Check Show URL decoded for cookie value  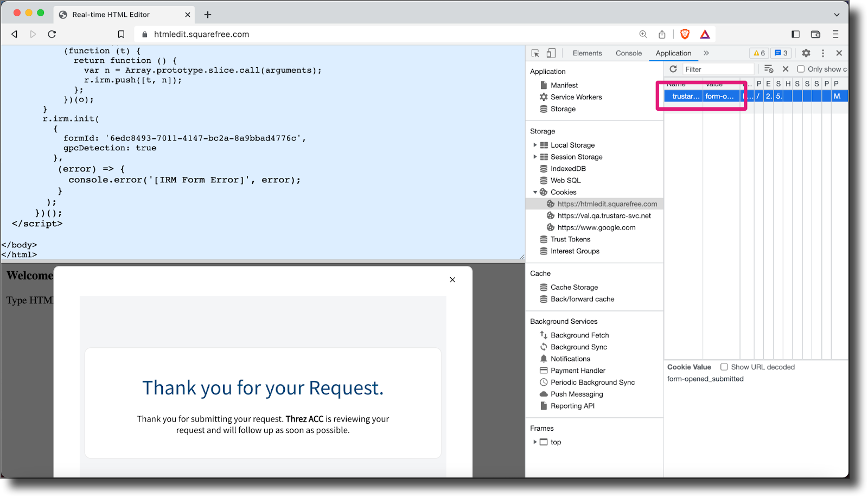coord(725,367)
